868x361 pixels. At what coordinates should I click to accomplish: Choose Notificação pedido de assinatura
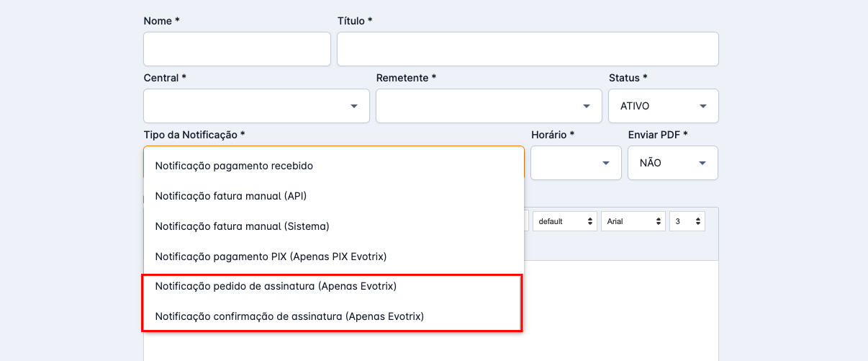276,286
